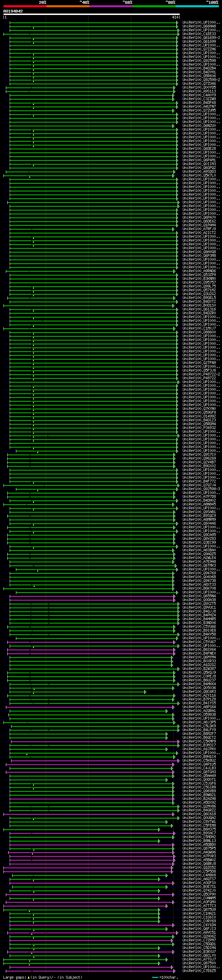Open hit UniRef100_Q5K7L0
The width and height of the screenshot is (222, 980).
click(199, 175)
